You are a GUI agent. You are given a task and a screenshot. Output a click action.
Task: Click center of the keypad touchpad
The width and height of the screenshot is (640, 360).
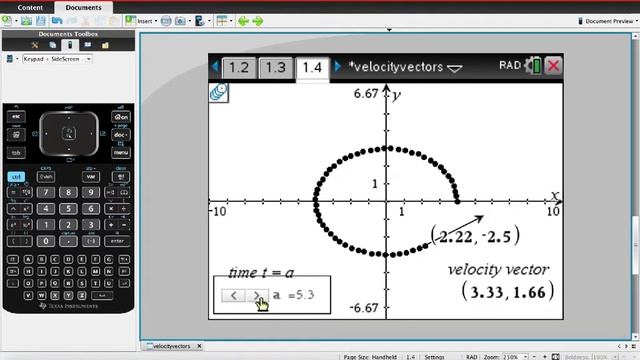point(69,133)
